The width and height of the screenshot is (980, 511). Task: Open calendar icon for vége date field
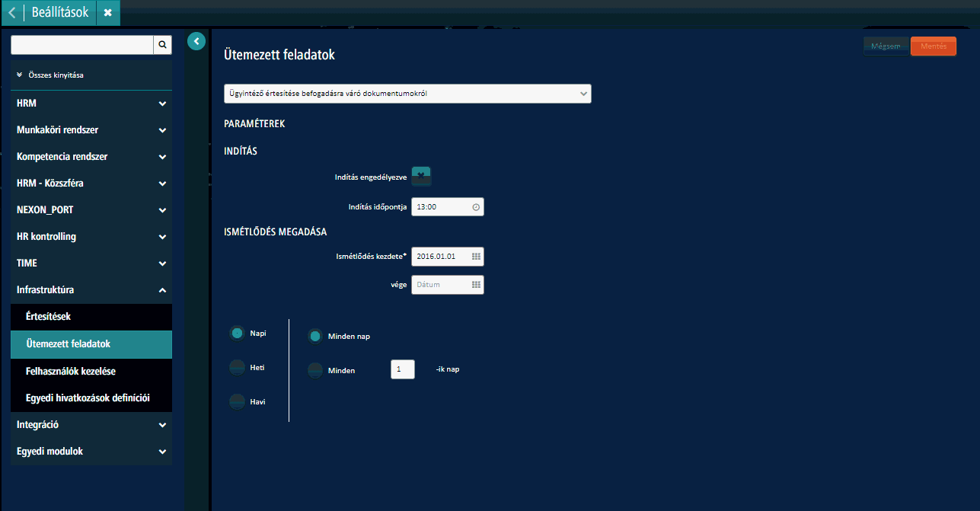click(476, 285)
